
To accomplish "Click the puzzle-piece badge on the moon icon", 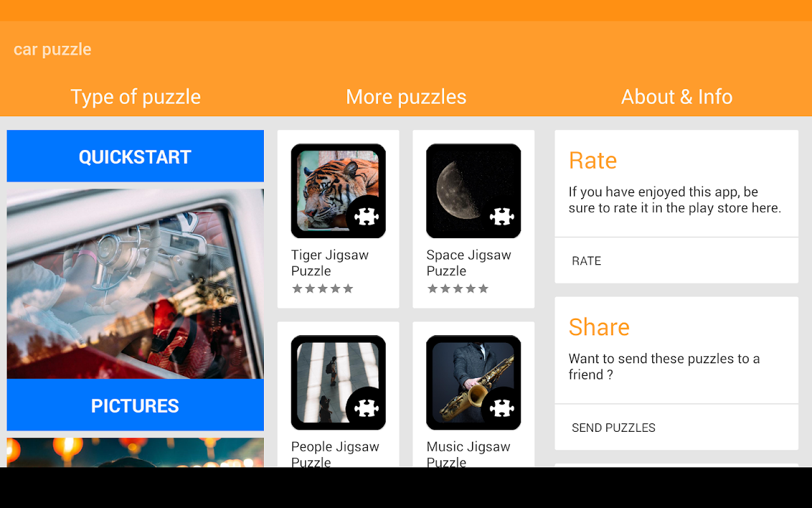I will (x=501, y=217).
